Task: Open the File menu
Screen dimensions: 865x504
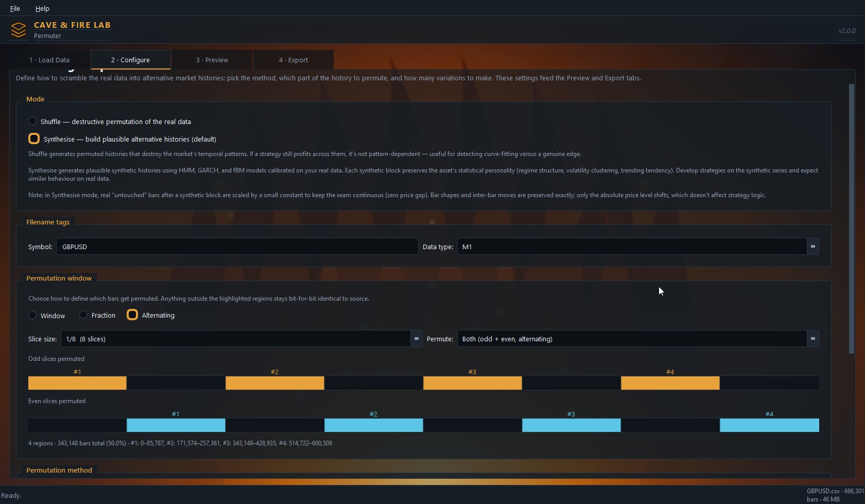Action: tap(15, 8)
